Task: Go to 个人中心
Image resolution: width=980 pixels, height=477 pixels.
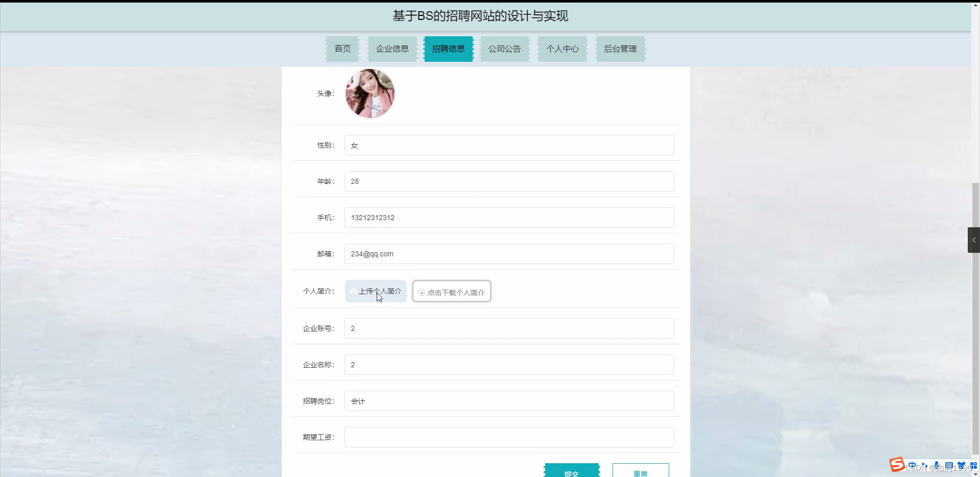Action: coord(562,49)
